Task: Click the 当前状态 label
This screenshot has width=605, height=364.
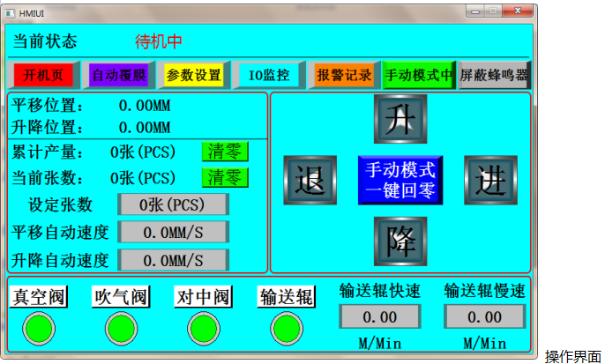Action: pyautogui.click(x=45, y=41)
